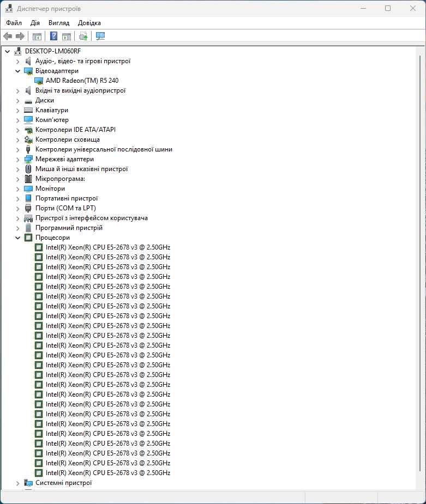The height and width of the screenshot is (504, 426).
Task: Toggle the show/hide console tree toolbar icon
Action: pos(37,37)
